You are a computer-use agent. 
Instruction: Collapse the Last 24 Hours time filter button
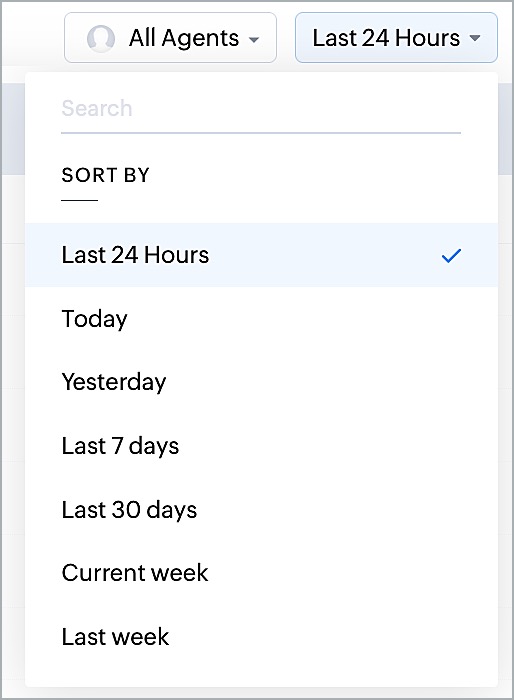[396, 38]
